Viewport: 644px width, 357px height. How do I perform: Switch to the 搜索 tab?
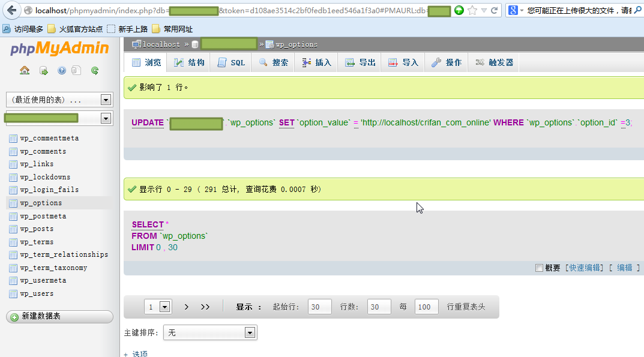274,62
